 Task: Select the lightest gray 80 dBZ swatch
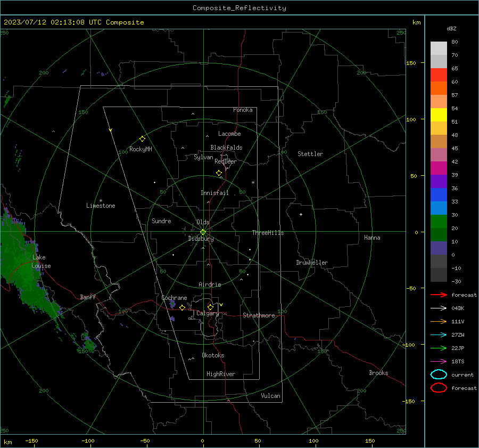pos(439,48)
